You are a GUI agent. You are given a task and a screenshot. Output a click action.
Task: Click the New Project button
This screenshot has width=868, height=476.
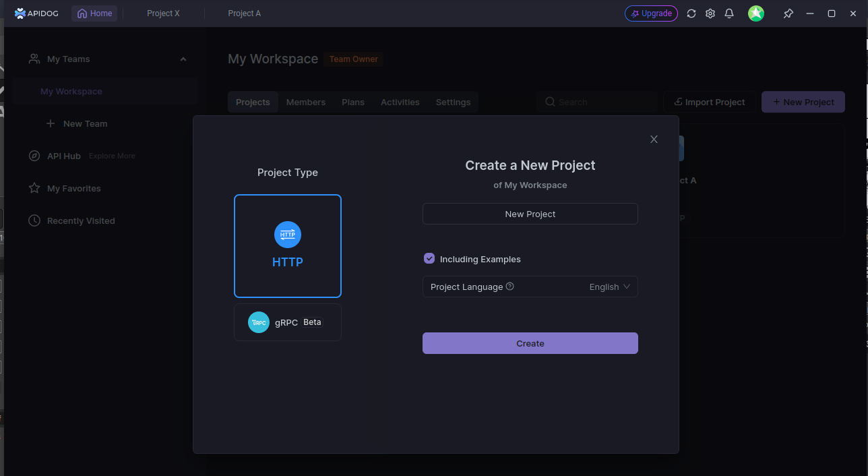pyautogui.click(x=803, y=102)
